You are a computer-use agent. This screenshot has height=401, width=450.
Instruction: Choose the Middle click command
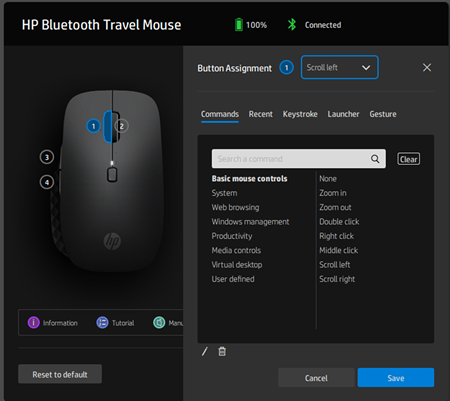[x=339, y=250]
